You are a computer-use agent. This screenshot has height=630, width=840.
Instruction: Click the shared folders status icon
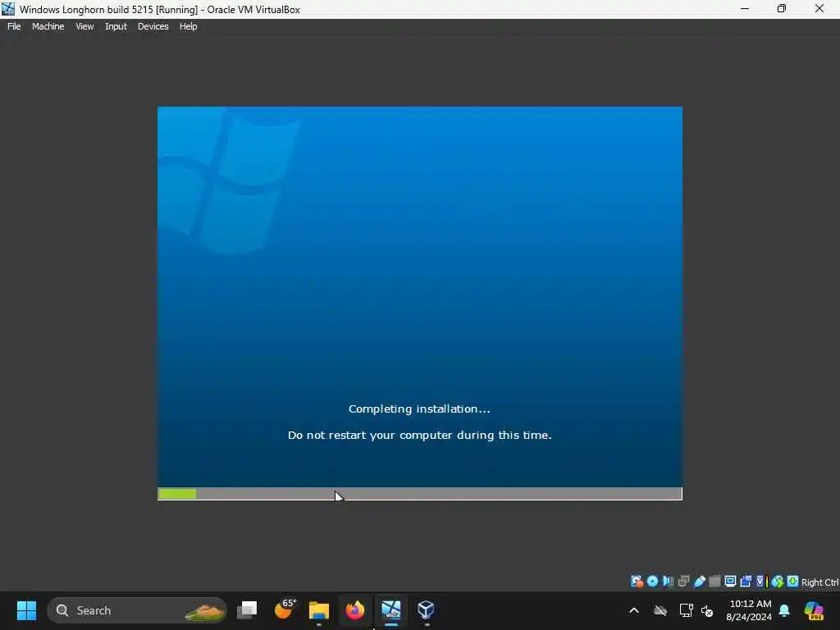[x=714, y=582]
